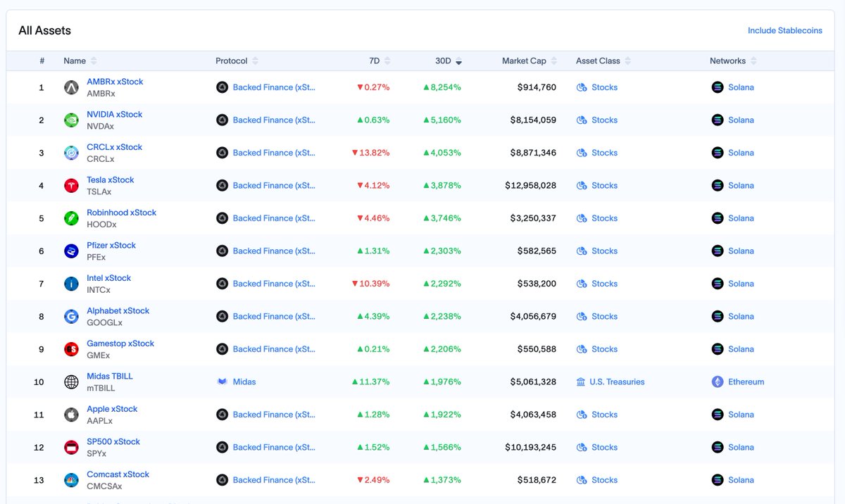Sort table by Protocol column arrows
The image size is (845, 504).
255,61
